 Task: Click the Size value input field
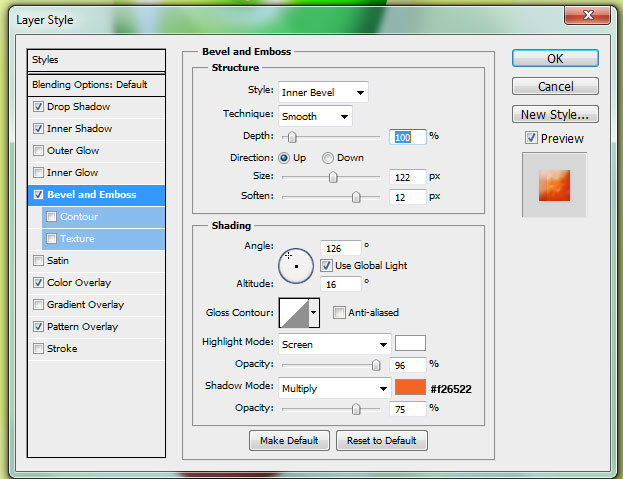(407, 177)
